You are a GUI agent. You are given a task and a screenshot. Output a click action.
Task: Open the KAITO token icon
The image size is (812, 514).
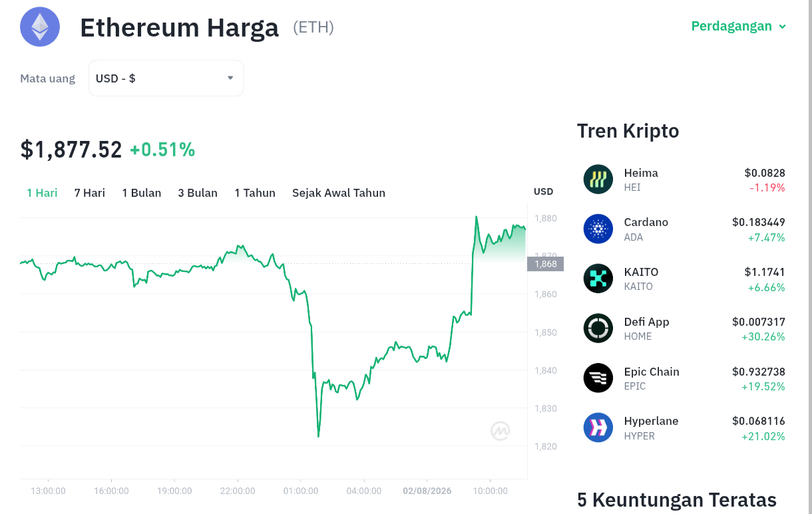598,279
